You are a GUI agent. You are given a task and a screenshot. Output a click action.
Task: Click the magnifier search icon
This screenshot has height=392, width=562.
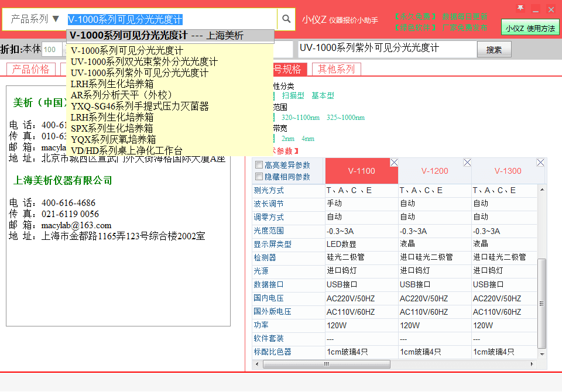click(x=286, y=19)
